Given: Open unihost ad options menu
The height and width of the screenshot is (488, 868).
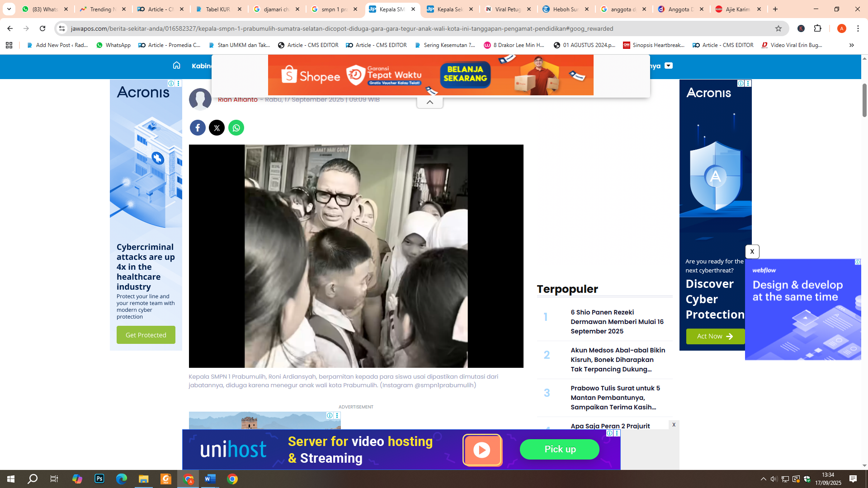Looking at the screenshot, I should coord(617,433).
